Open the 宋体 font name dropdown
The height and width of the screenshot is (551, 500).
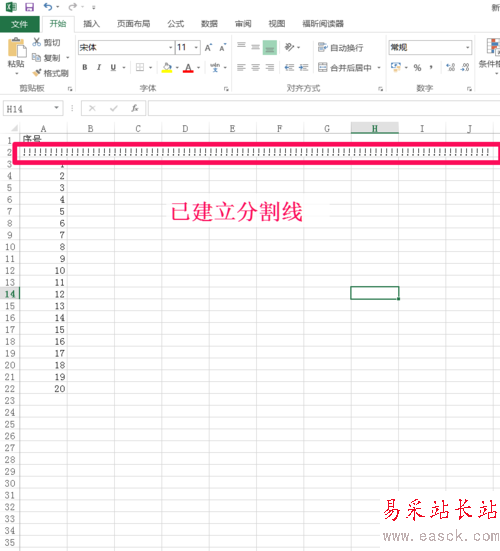coord(170,47)
